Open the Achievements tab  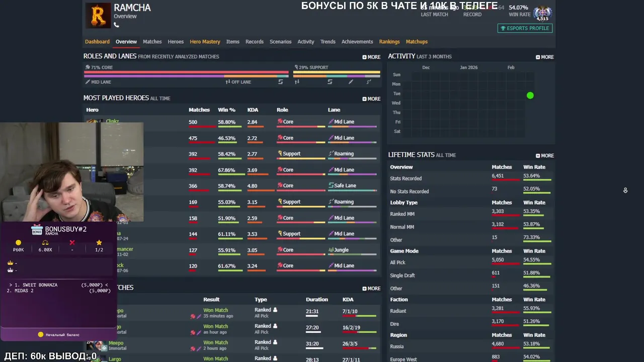click(x=357, y=42)
